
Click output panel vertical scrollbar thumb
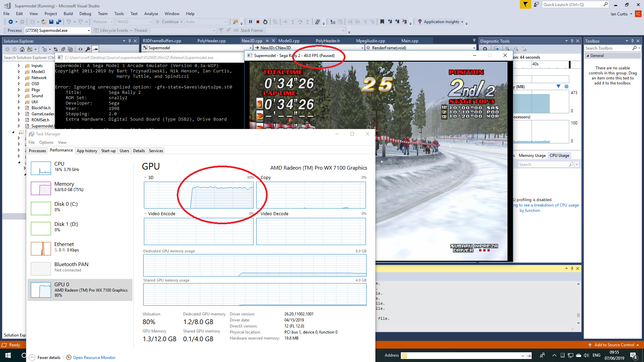click(578, 315)
